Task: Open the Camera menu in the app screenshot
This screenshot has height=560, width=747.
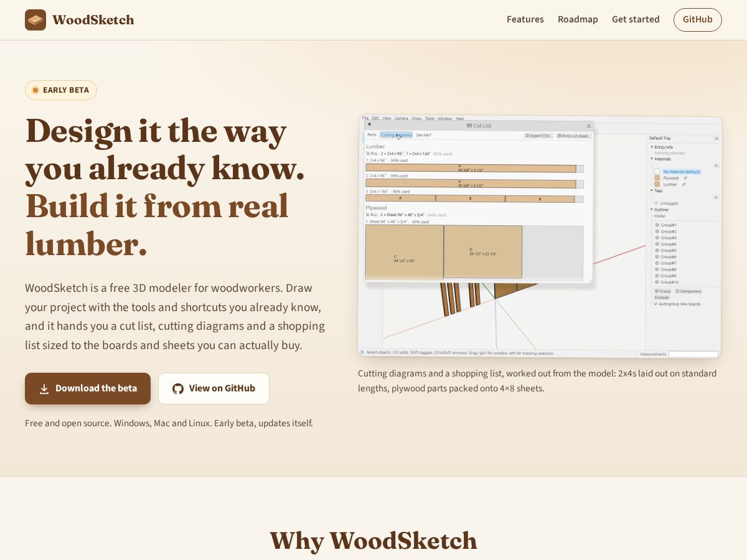Action: coord(402,118)
